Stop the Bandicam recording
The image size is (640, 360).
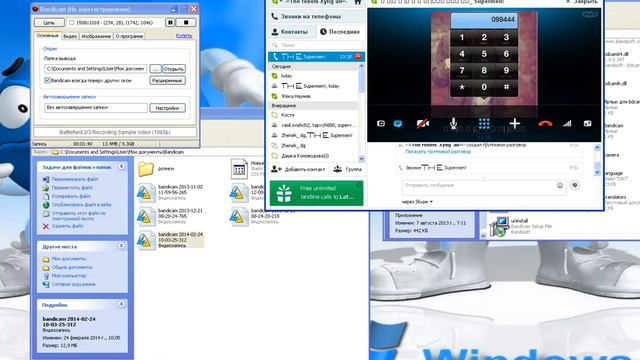click(186, 22)
